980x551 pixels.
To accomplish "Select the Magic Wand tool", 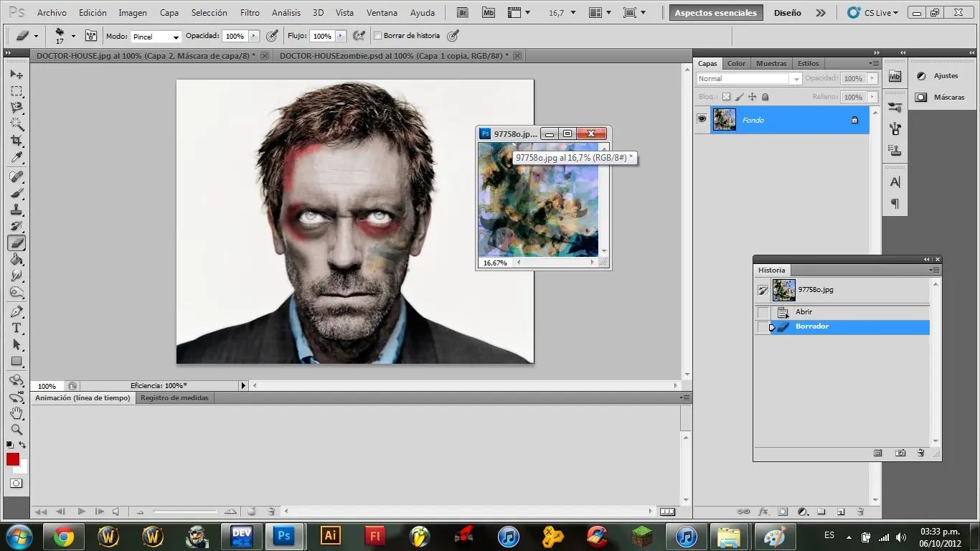I will 16,124.
